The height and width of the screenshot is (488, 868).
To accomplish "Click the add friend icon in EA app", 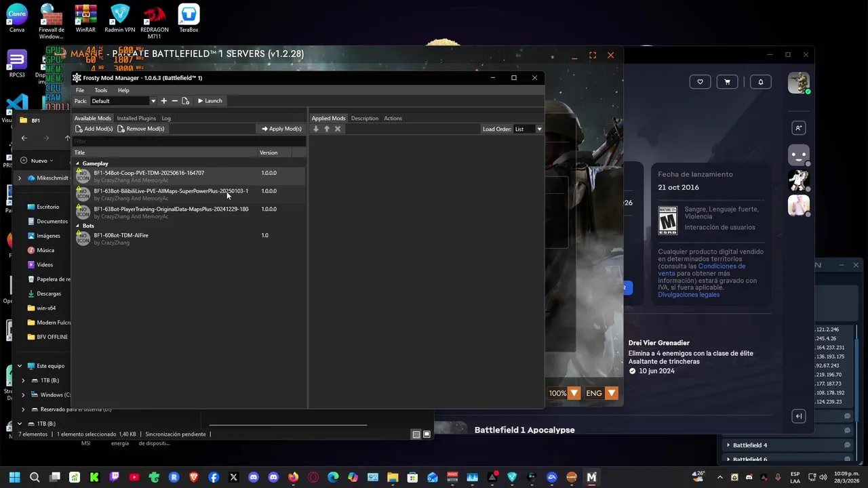I will pos(799,128).
